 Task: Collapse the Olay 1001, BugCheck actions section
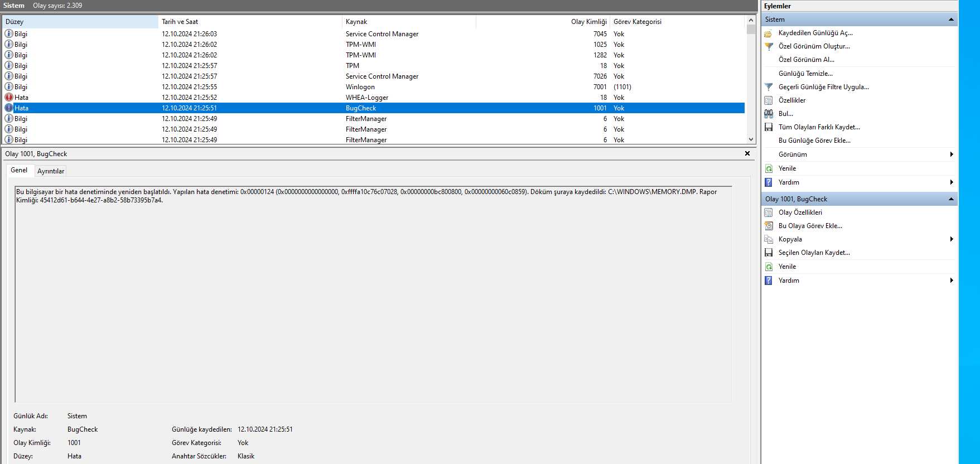click(x=951, y=199)
